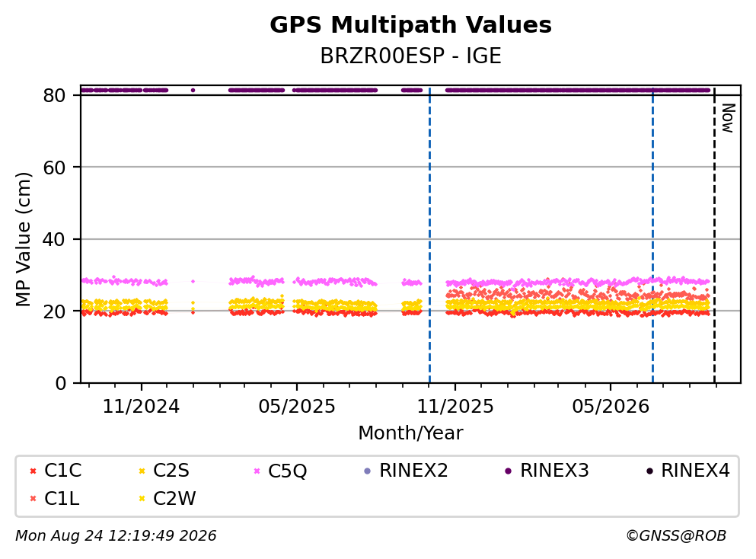Click the RINEX4 legend dot
The height and width of the screenshot is (559, 756).
point(649,471)
